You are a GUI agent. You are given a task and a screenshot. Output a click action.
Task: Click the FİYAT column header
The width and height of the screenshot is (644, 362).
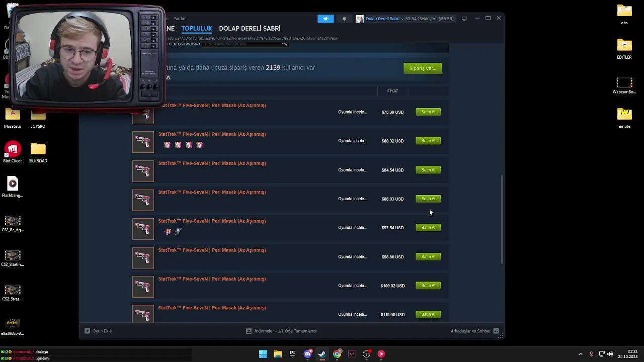tap(392, 91)
